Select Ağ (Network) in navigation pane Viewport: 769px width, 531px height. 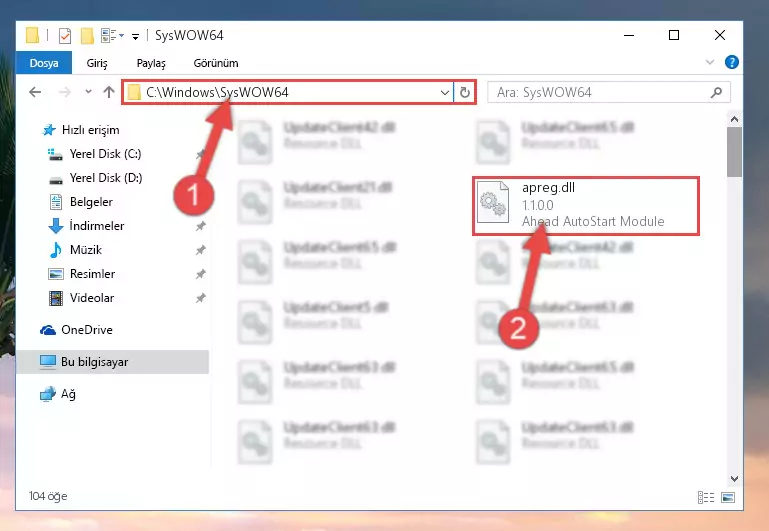click(x=58, y=394)
